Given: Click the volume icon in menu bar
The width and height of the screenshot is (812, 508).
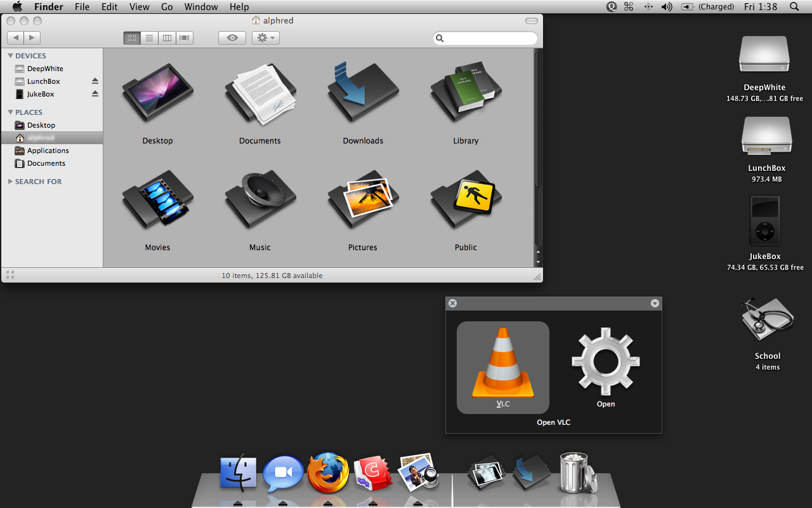Looking at the screenshot, I should [x=666, y=7].
